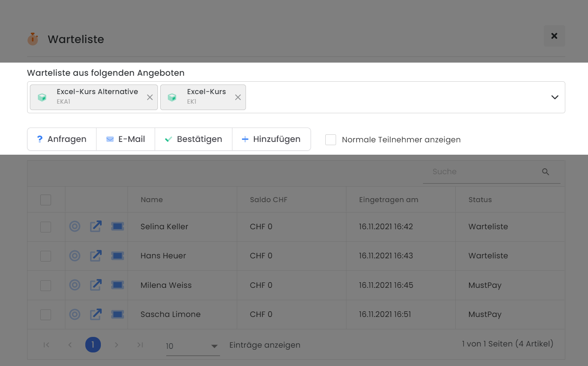Click the Hinzufügen button
The height and width of the screenshot is (366, 588).
pyautogui.click(x=271, y=139)
